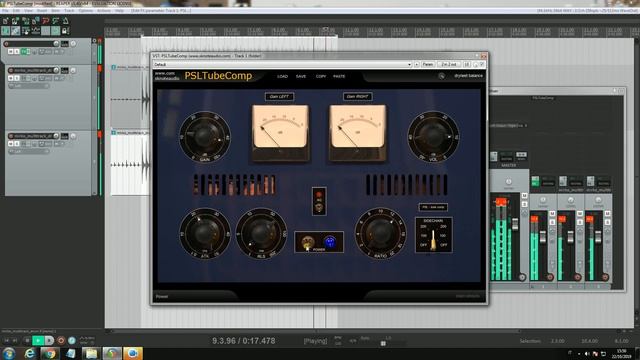Open the File menu
640x360 pixels.
tap(5, 11)
